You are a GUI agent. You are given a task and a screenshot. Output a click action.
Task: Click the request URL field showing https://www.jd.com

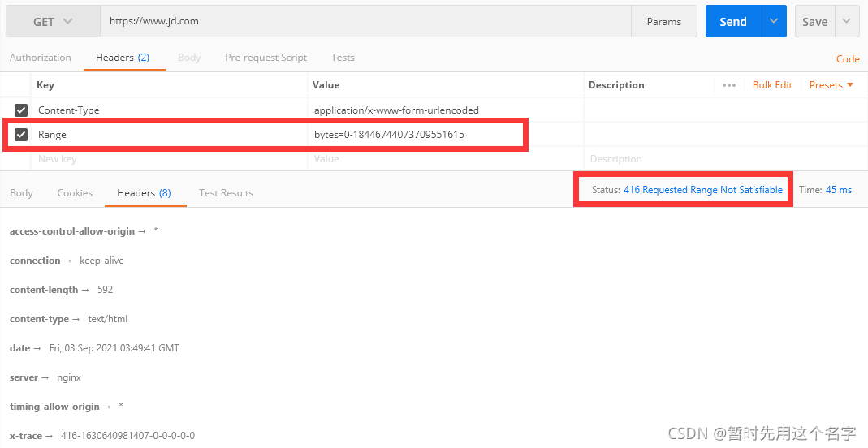pos(365,22)
